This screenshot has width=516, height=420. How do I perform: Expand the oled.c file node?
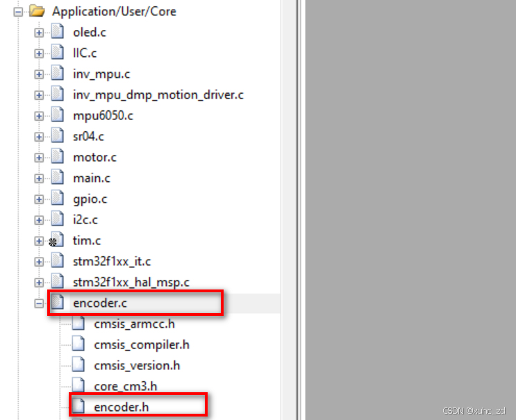click(39, 33)
